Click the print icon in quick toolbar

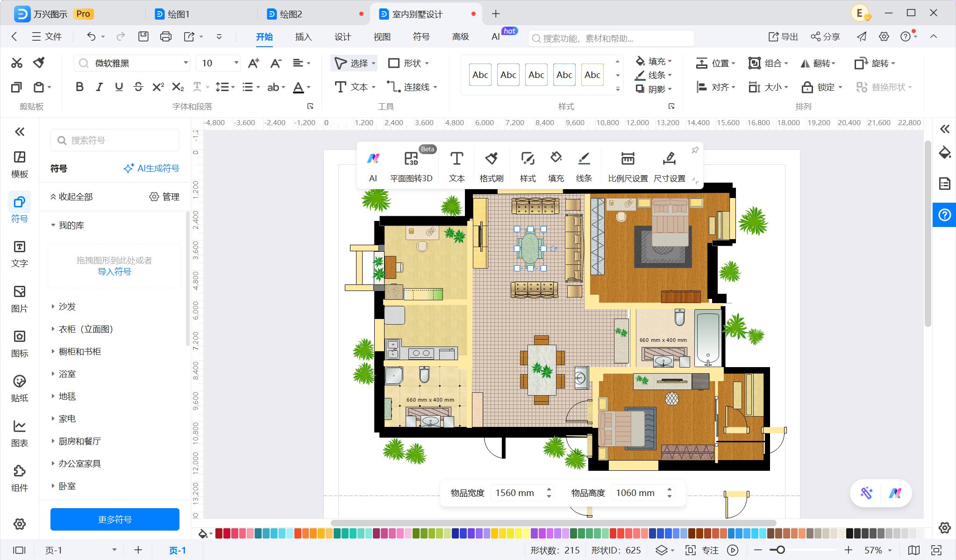click(165, 36)
